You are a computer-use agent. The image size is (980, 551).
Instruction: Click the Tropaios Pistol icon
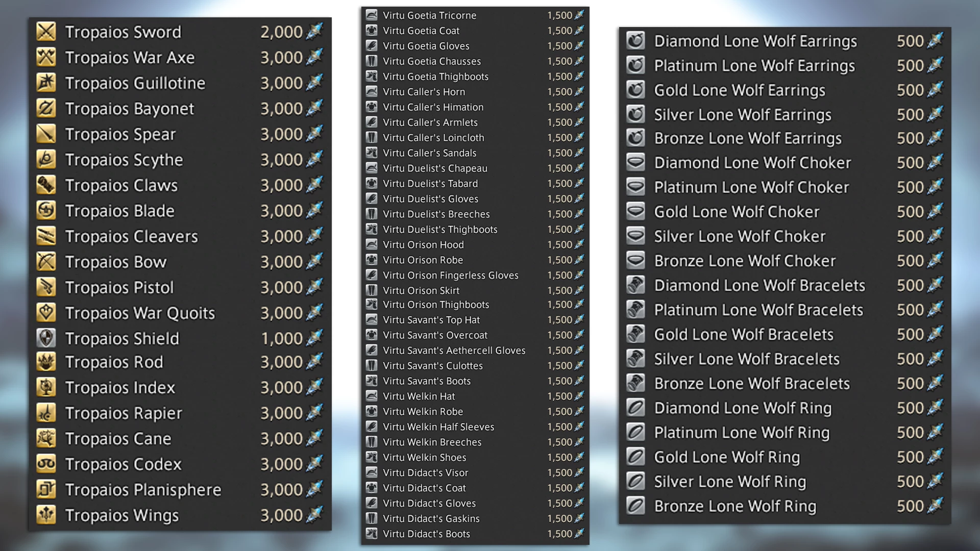pyautogui.click(x=46, y=287)
